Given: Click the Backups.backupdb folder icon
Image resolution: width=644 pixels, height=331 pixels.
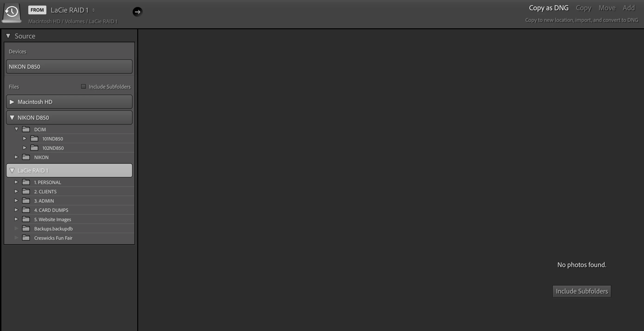Looking at the screenshot, I should 26,228.
